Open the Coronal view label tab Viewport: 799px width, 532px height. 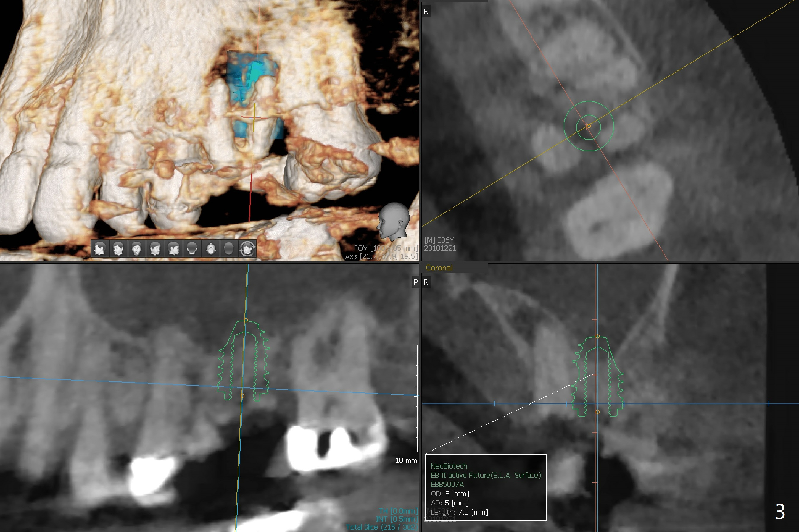(439, 268)
